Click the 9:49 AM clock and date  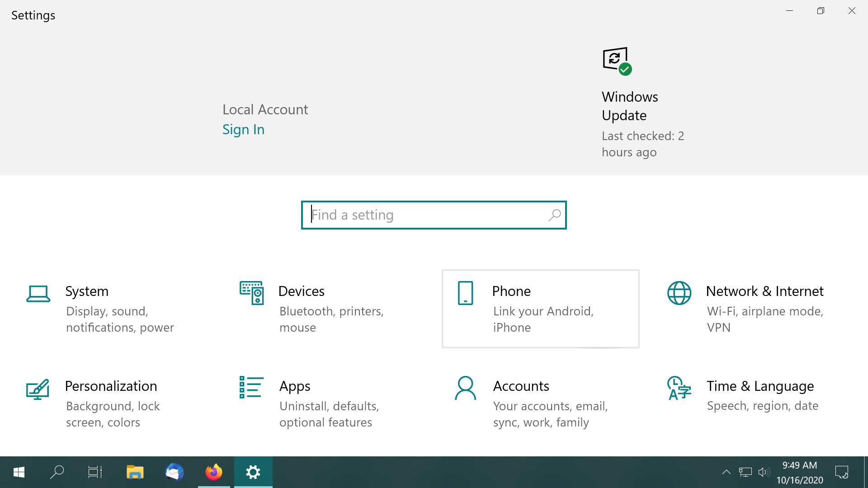point(800,473)
